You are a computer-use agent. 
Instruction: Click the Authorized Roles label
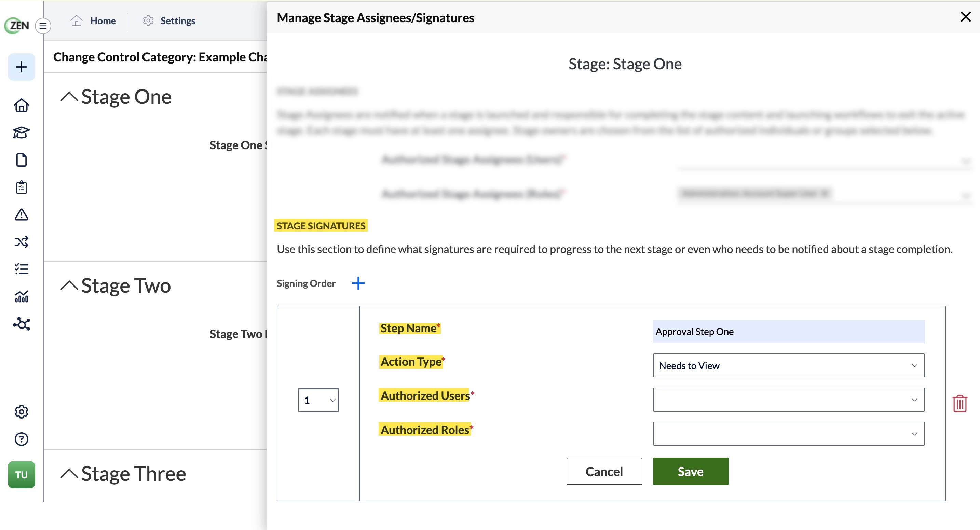tap(426, 430)
